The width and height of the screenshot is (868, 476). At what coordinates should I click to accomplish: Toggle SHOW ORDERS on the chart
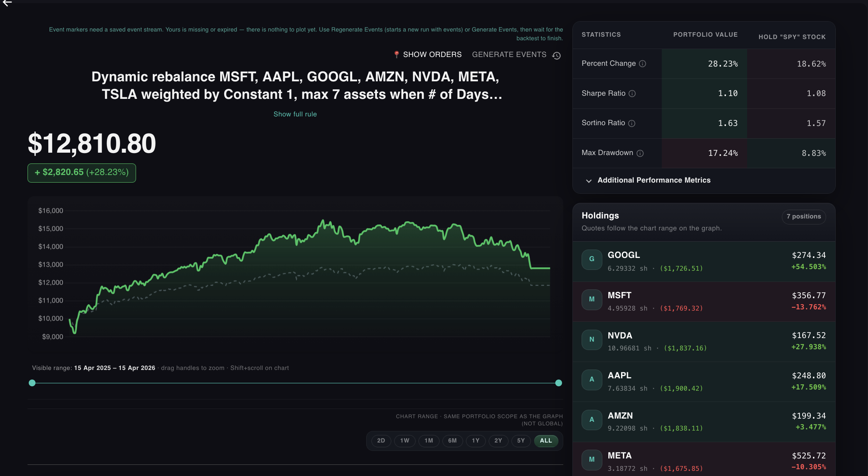pos(432,55)
